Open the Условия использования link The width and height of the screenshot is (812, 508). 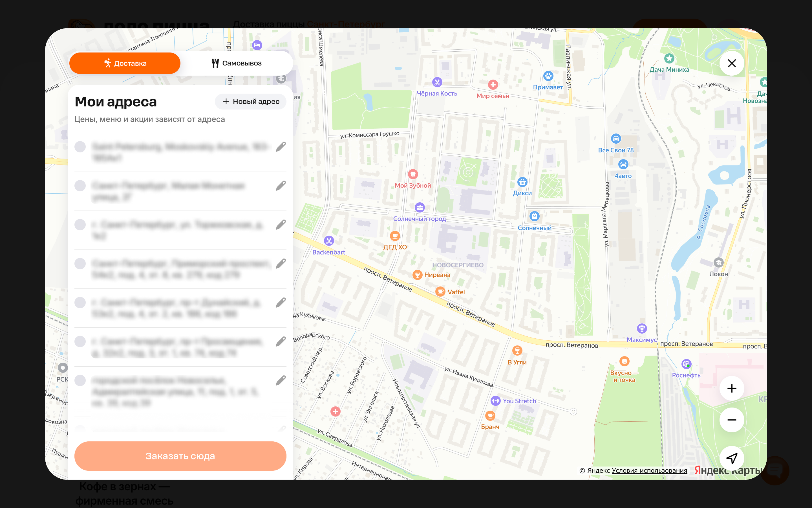[x=649, y=470]
